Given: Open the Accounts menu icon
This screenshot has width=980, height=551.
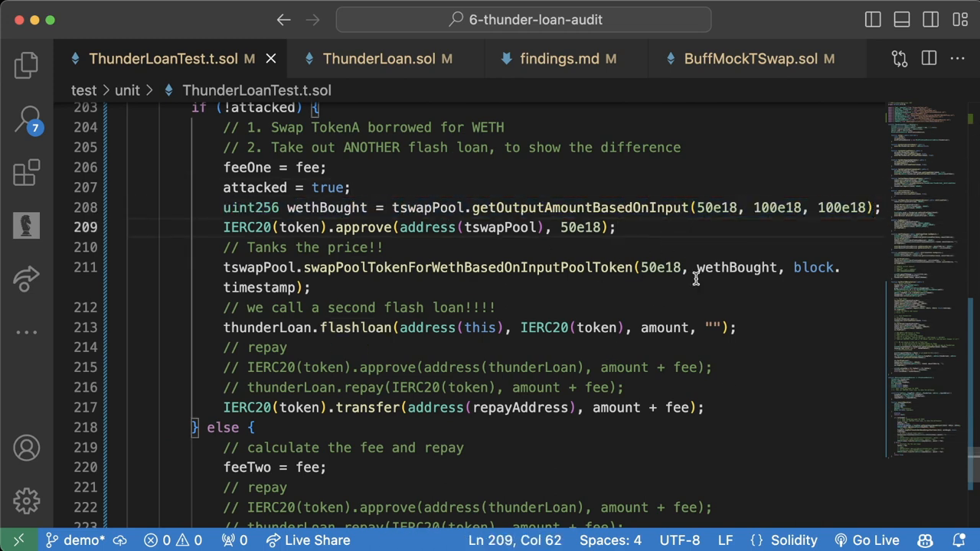Looking at the screenshot, I should point(26,448).
